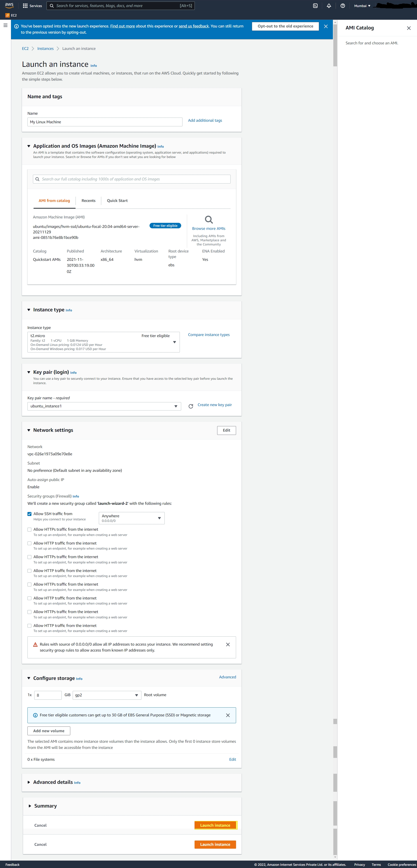Viewport: 417px width, 868px height.
Task: Open the notifications bell
Action: (x=329, y=6)
